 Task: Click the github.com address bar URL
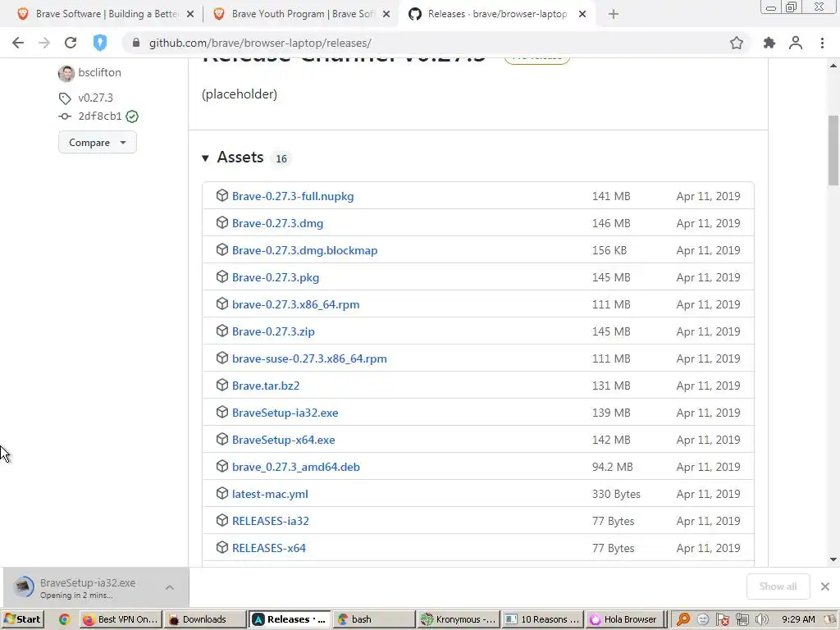[260, 43]
